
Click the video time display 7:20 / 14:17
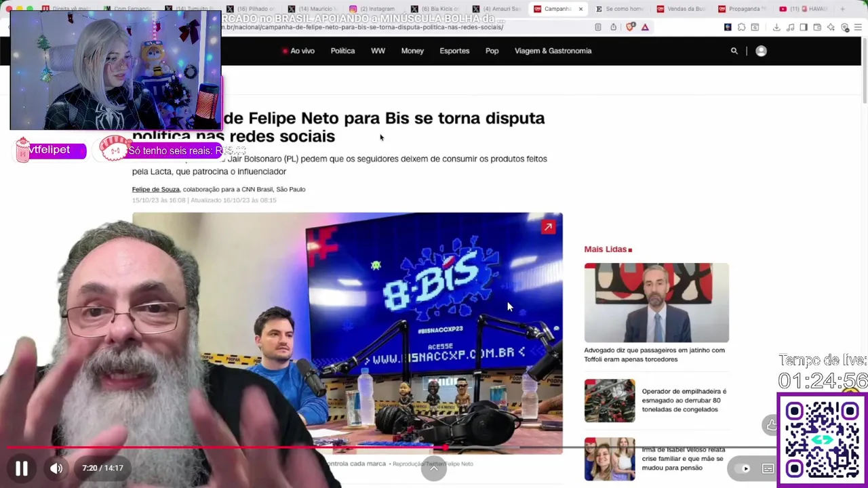102,468
